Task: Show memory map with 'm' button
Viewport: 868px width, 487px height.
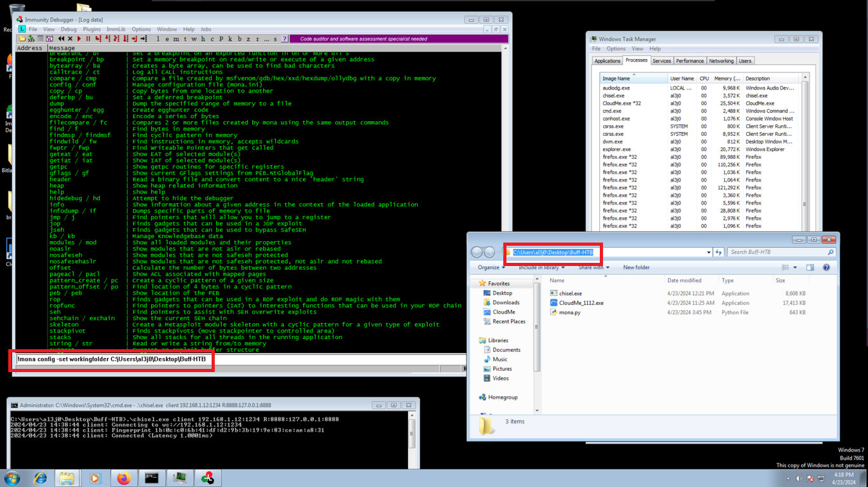Action: tap(176, 39)
